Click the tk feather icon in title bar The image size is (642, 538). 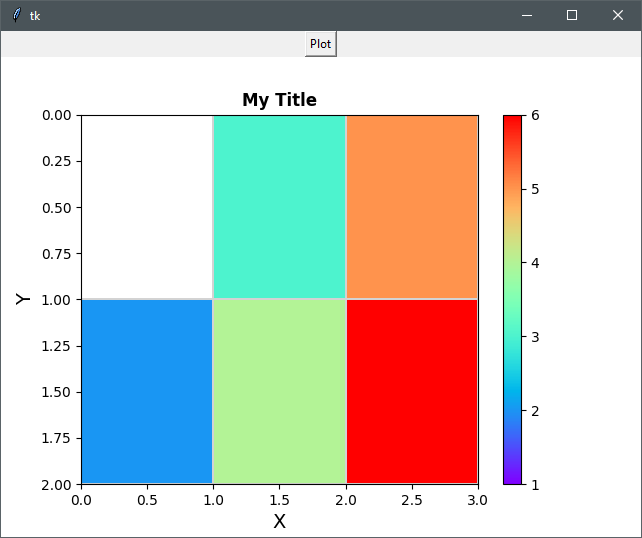[16, 15]
